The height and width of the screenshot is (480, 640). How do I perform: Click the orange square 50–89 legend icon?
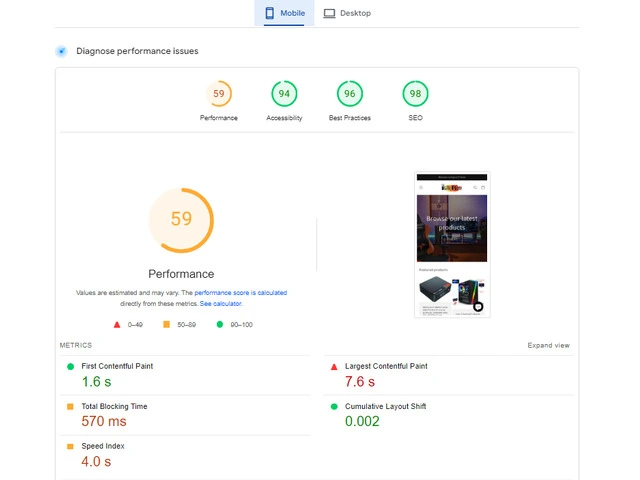[167, 324]
